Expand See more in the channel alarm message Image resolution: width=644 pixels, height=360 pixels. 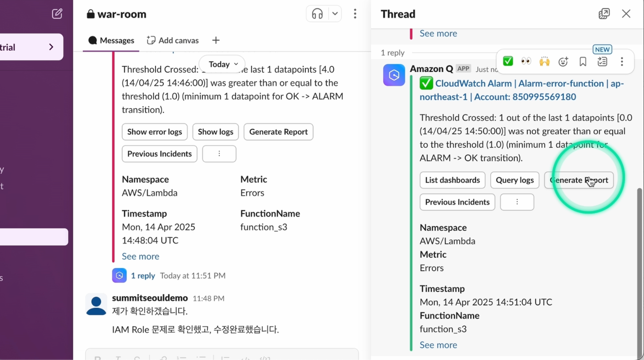[140, 256]
